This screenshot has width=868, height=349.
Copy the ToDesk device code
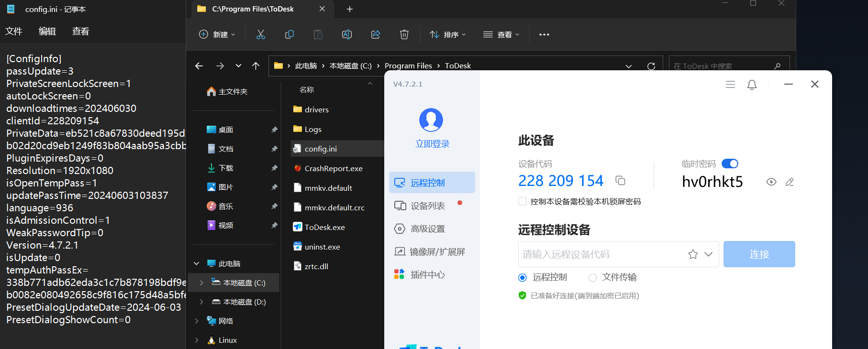pyautogui.click(x=620, y=181)
